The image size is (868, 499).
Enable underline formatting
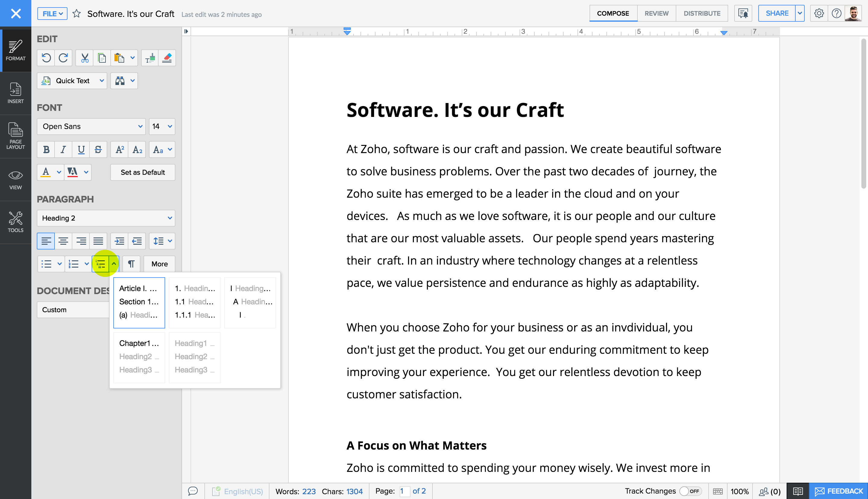click(81, 149)
